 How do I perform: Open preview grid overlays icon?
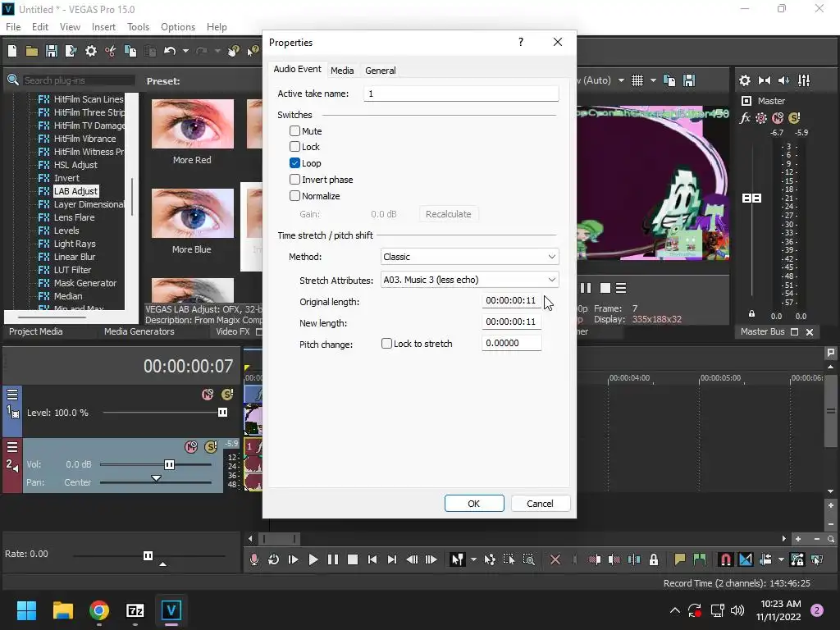637,80
